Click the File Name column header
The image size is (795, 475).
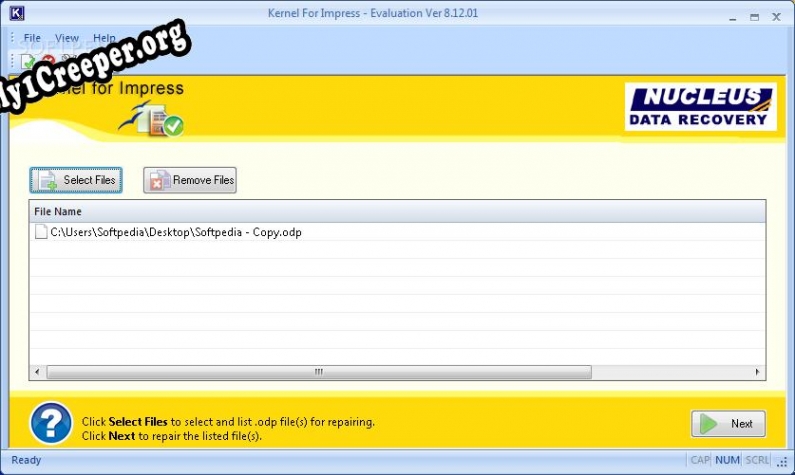[58, 211]
